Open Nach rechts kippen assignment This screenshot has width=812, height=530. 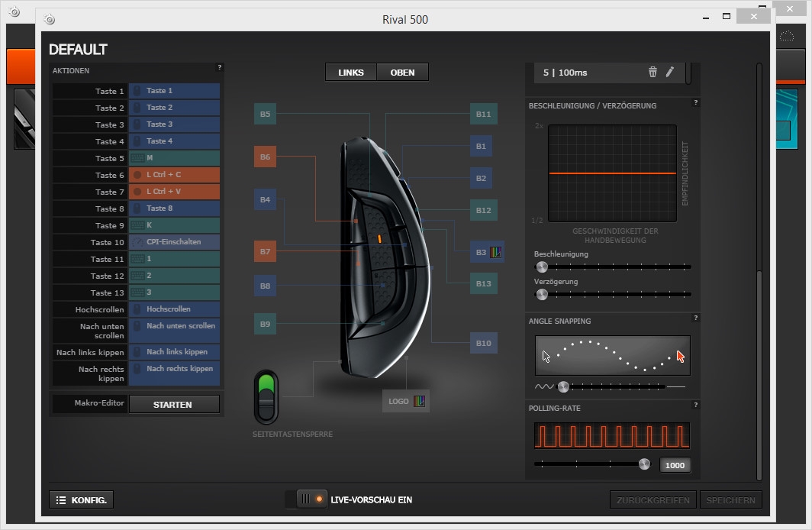click(x=175, y=373)
